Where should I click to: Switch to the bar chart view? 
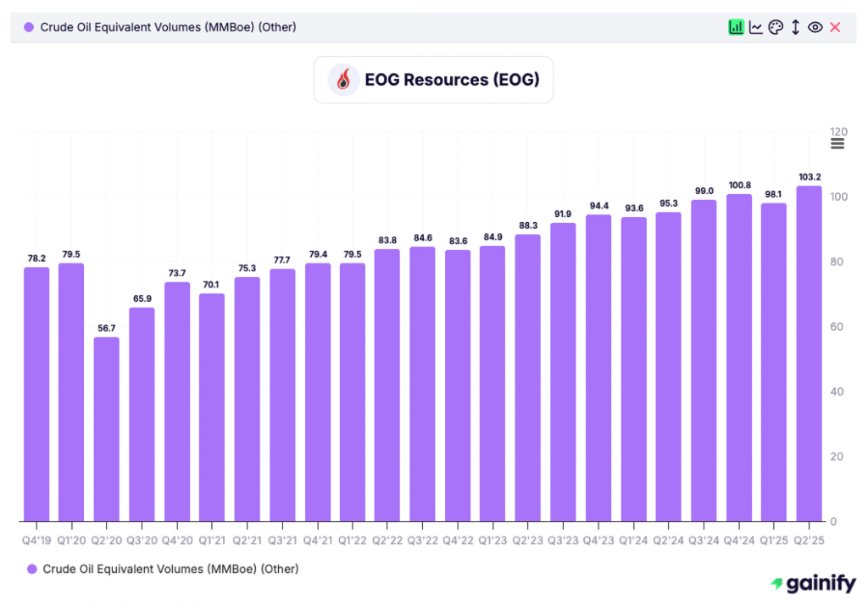click(736, 27)
